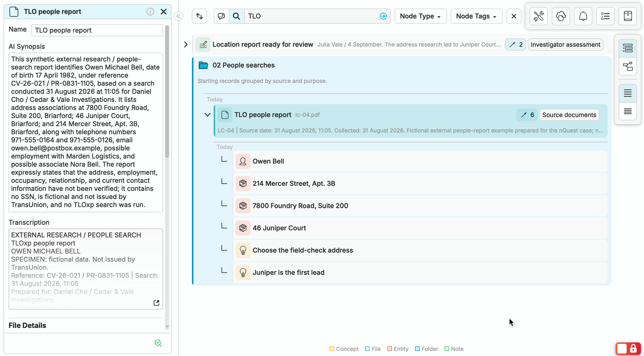
Task: Close the TLO people report panel
Action: click(164, 12)
